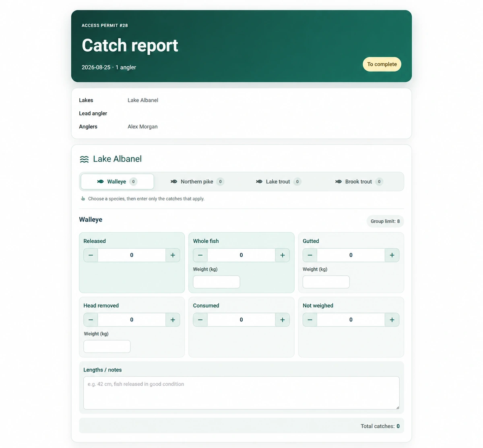The height and width of the screenshot is (448, 483).
Task: Click the Northern pike fish icon
Action: pos(174,182)
